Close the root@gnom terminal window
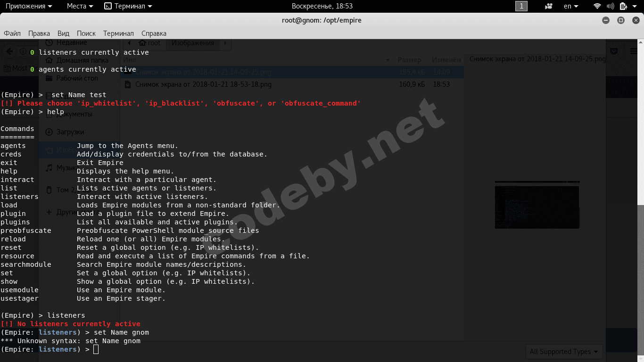 (x=635, y=20)
